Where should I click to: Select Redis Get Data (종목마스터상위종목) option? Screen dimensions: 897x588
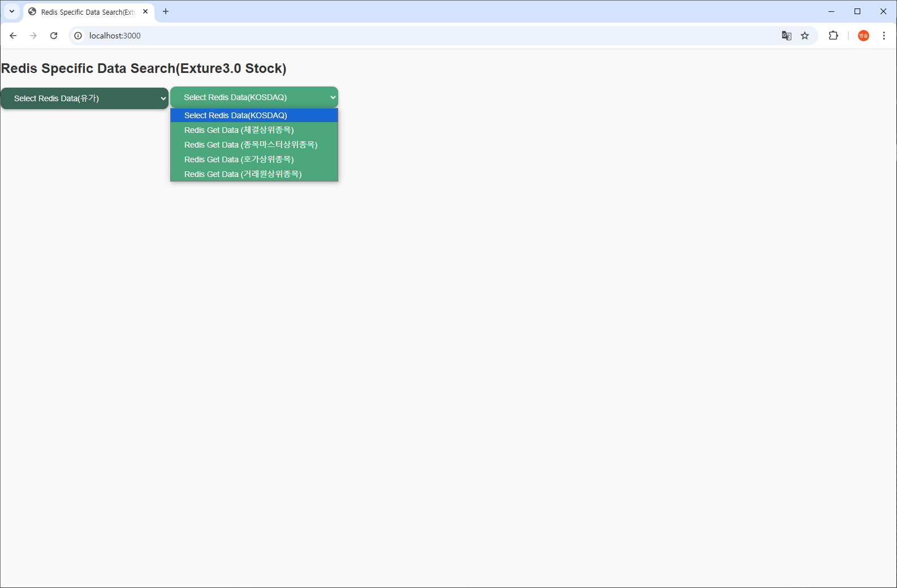click(x=254, y=145)
